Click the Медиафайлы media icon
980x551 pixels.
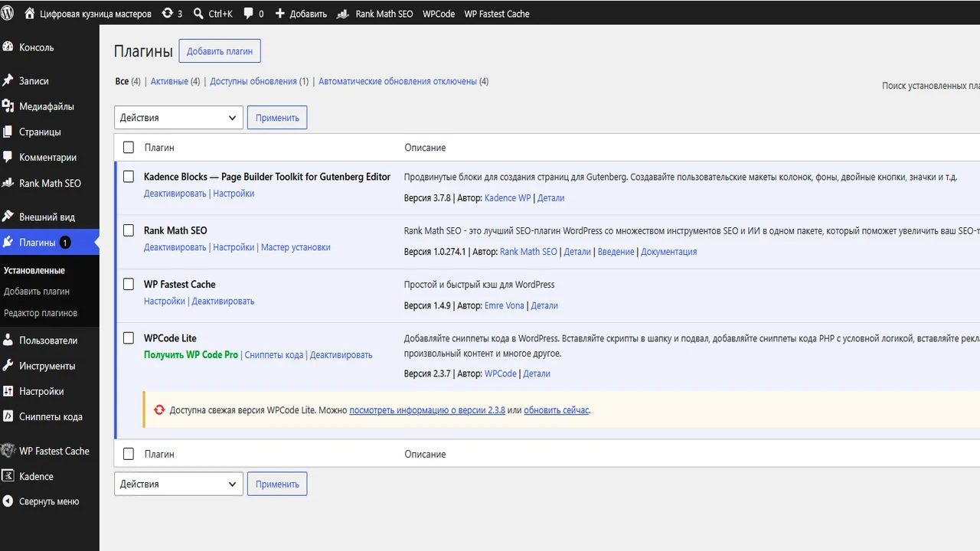point(8,106)
